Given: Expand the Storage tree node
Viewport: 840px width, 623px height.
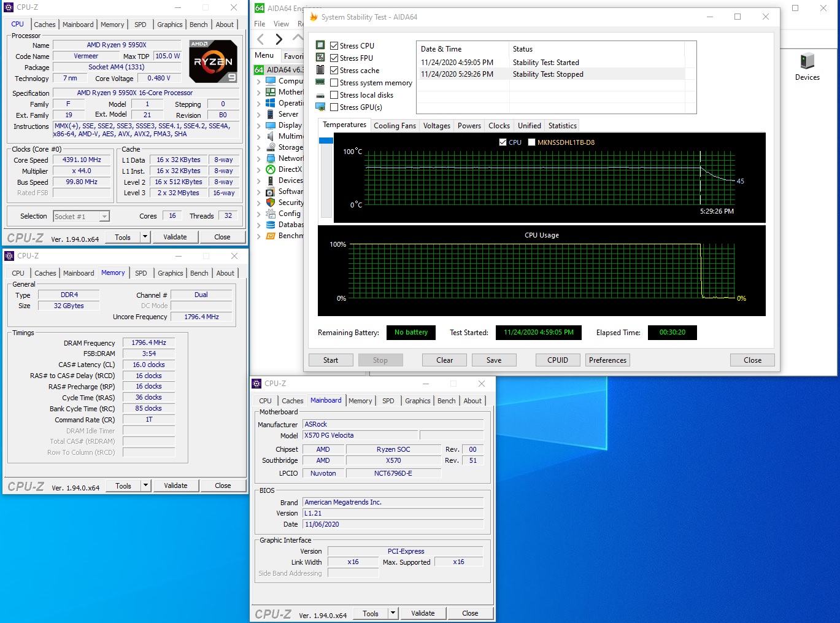Looking at the screenshot, I should pyautogui.click(x=259, y=147).
